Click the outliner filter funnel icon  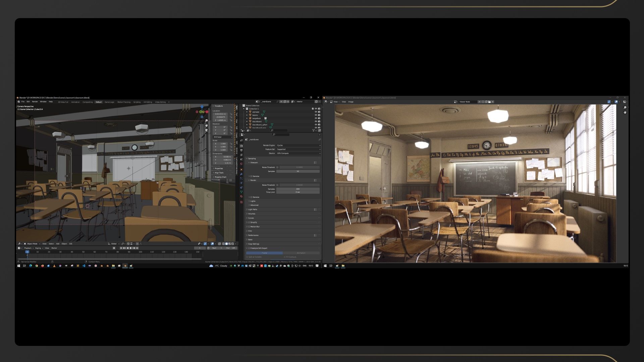314,130
